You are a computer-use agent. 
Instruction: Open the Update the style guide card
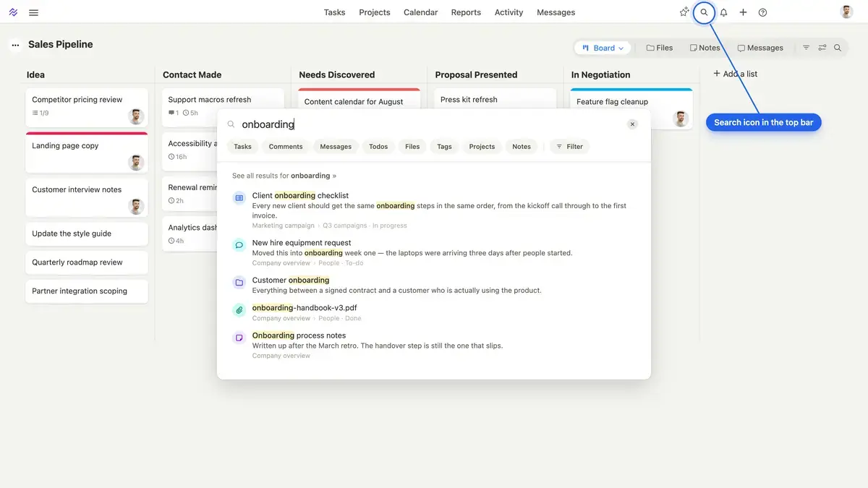tap(87, 234)
